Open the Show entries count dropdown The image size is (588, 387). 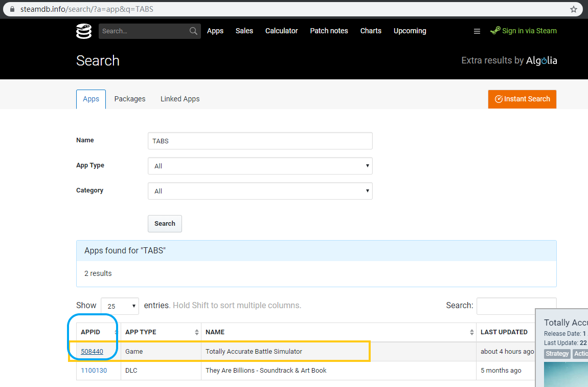120,306
